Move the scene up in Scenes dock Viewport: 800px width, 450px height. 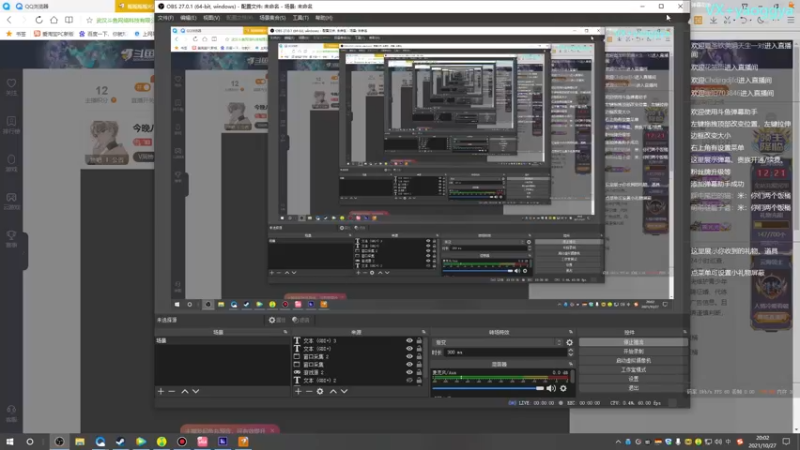(x=185, y=391)
